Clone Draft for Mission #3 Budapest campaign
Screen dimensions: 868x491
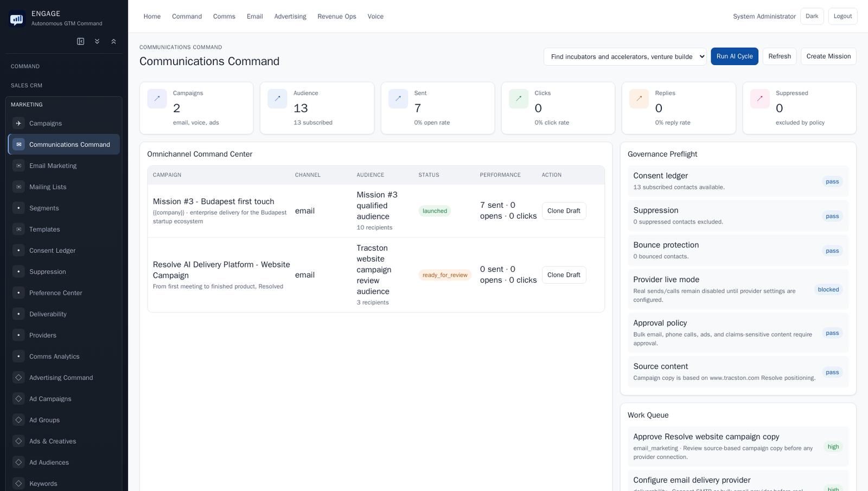[x=564, y=211]
